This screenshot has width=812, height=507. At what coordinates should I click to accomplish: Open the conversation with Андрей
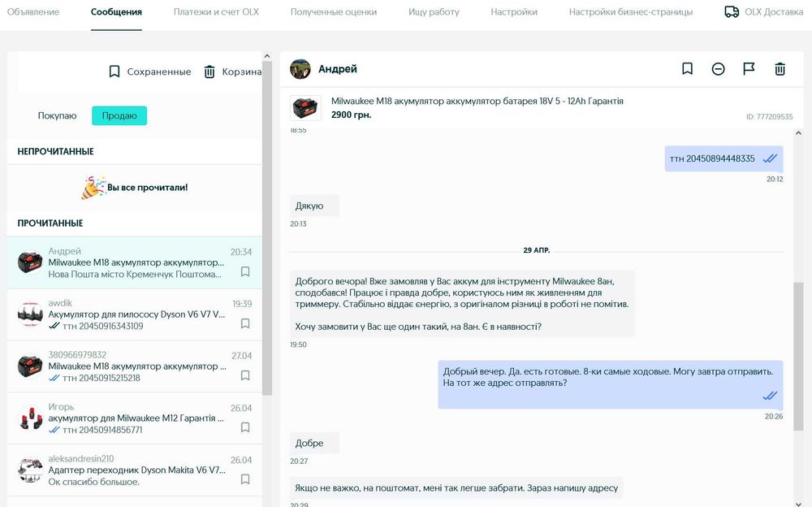135,262
